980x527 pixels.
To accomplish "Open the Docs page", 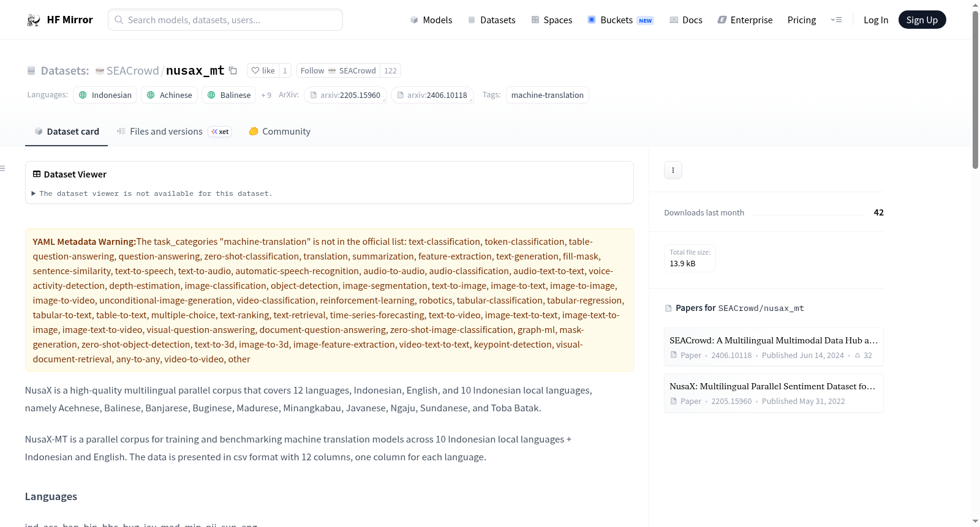I will click(686, 20).
